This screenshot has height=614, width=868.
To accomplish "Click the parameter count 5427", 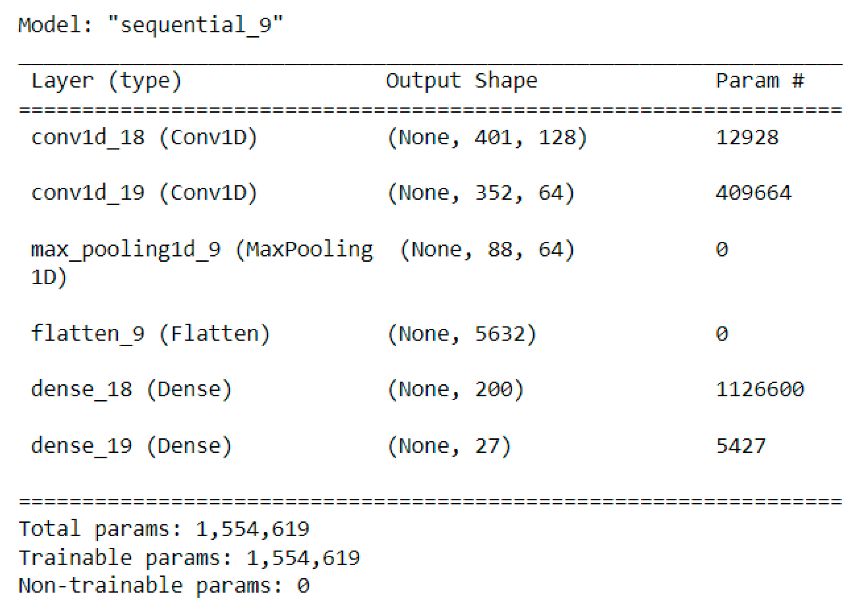I will point(741,446).
